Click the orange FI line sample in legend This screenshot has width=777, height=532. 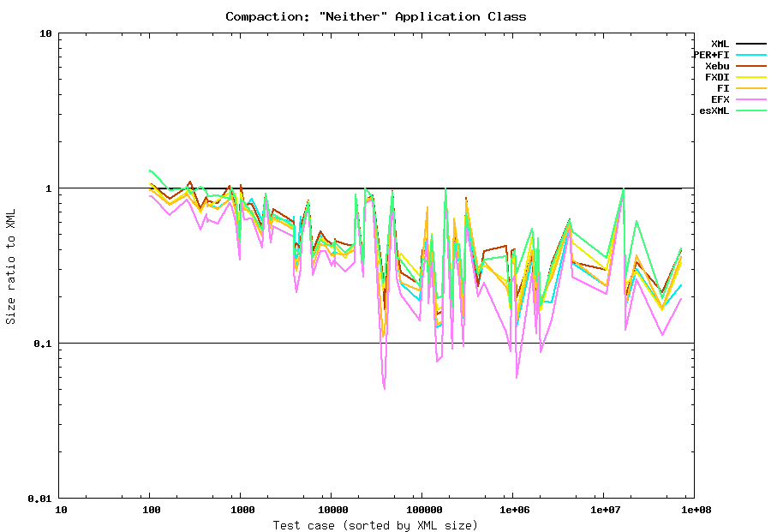(751, 88)
